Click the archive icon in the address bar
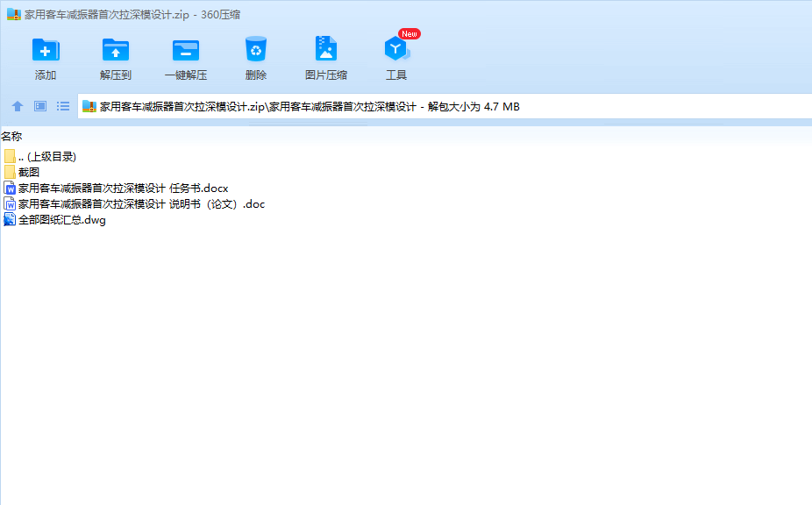 click(89, 107)
